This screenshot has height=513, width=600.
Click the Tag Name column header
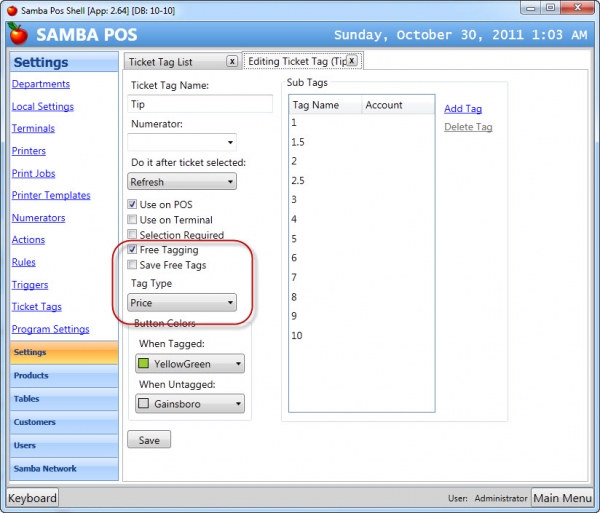click(325, 105)
